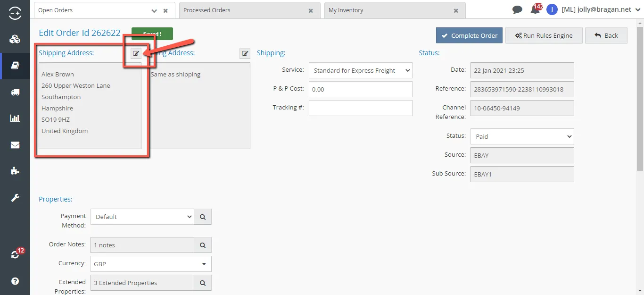Click the Reference field value

[x=522, y=89]
